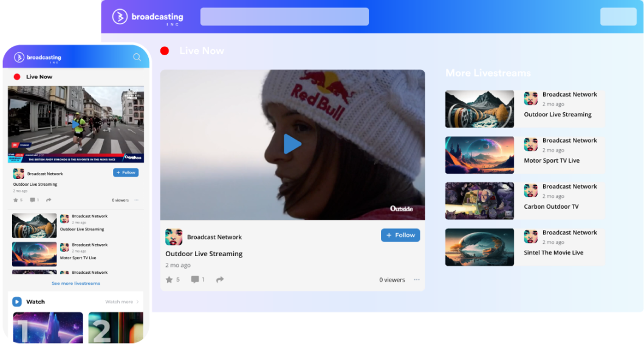Click the mobile search magnifier icon
644x346 pixels.
tap(137, 58)
